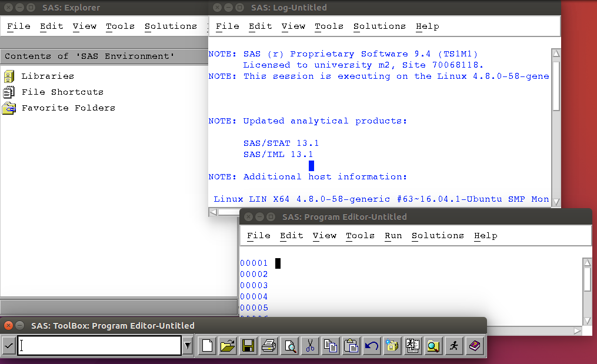Click line number 00001 in Program Editor
The height and width of the screenshot is (364, 597).
[x=254, y=263]
